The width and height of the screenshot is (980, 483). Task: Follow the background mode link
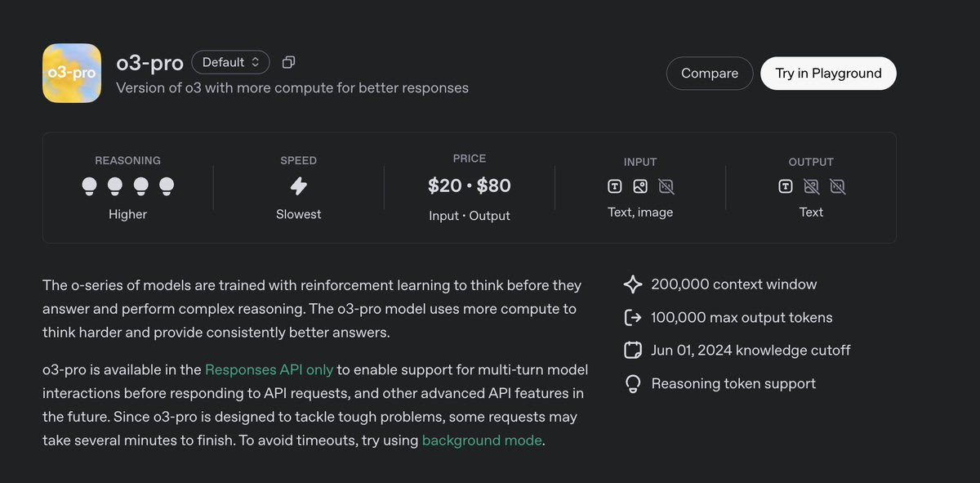point(482,440)
